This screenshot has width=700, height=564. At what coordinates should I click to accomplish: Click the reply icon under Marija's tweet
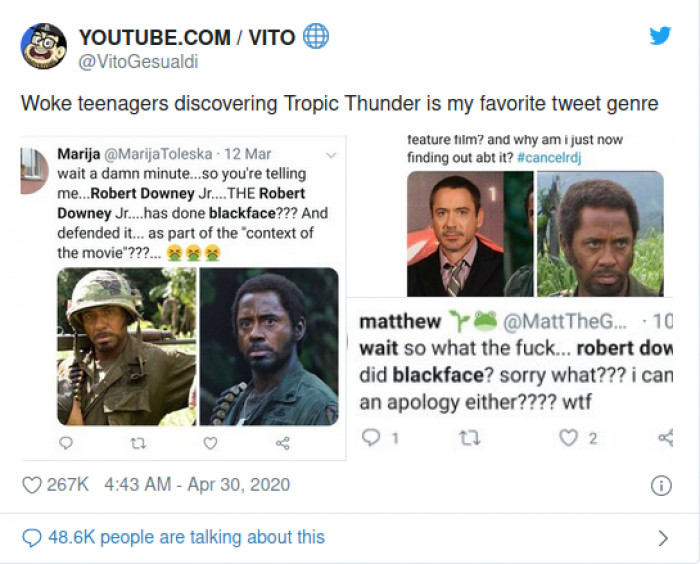(x=66, y=443)
